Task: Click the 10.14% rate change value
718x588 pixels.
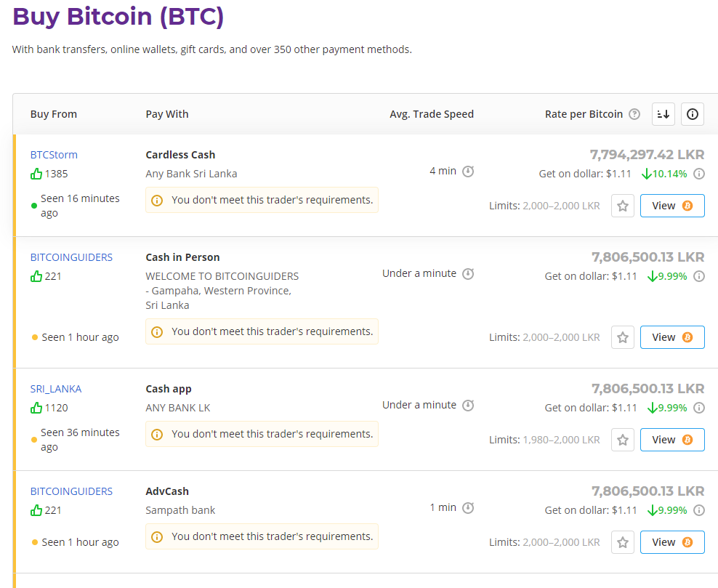Action: (x=669, y=174)
